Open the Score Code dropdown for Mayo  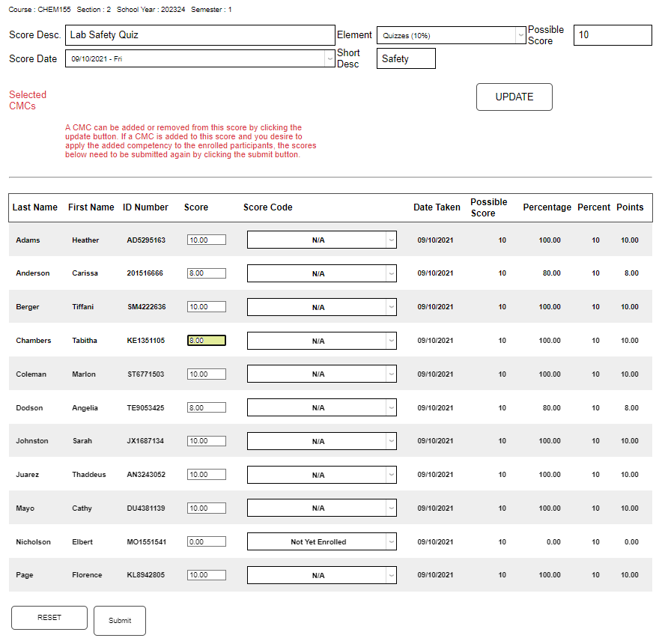pos(321,507)
